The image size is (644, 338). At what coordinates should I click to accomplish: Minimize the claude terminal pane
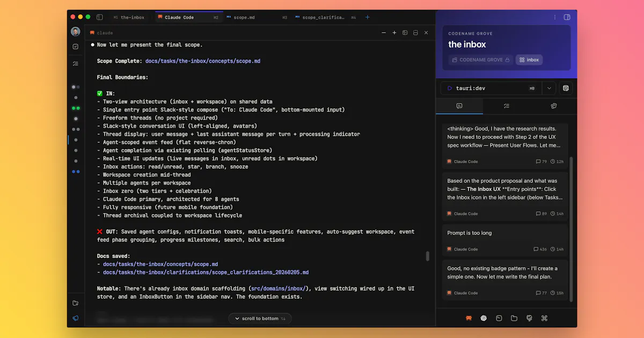pos(384,33)
